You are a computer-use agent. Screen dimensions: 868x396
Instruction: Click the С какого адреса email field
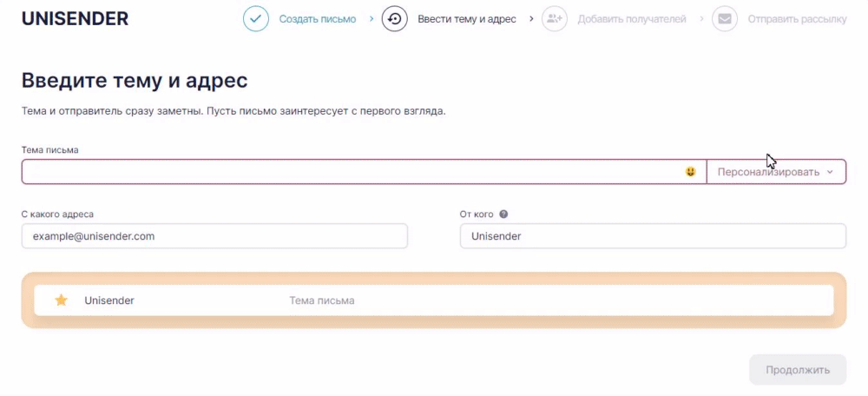214,236
